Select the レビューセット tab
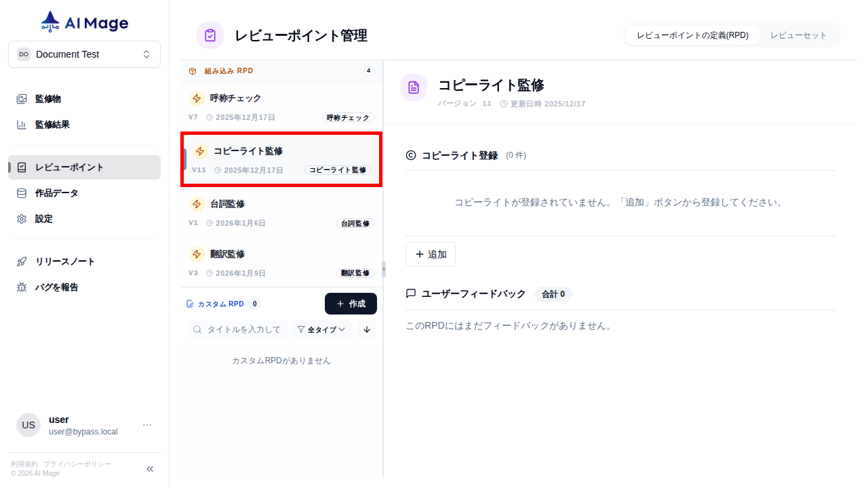 click(x=799, y=35)
